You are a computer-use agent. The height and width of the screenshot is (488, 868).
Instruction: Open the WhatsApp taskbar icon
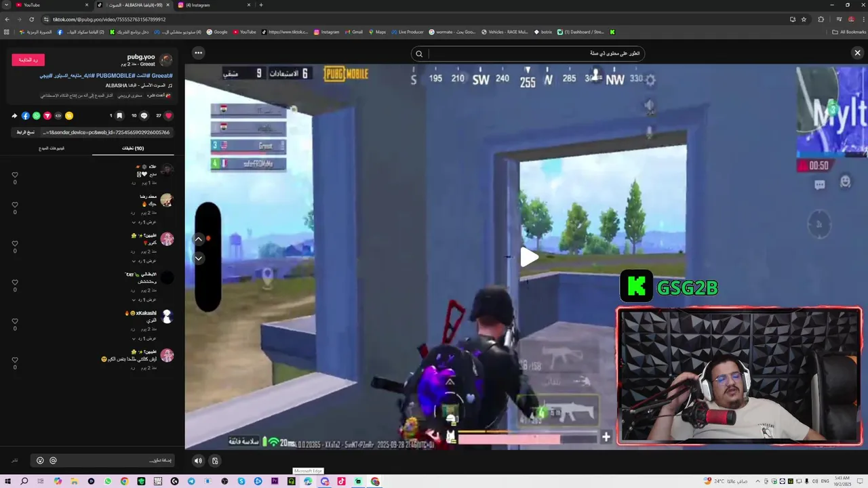click(108, 481)
